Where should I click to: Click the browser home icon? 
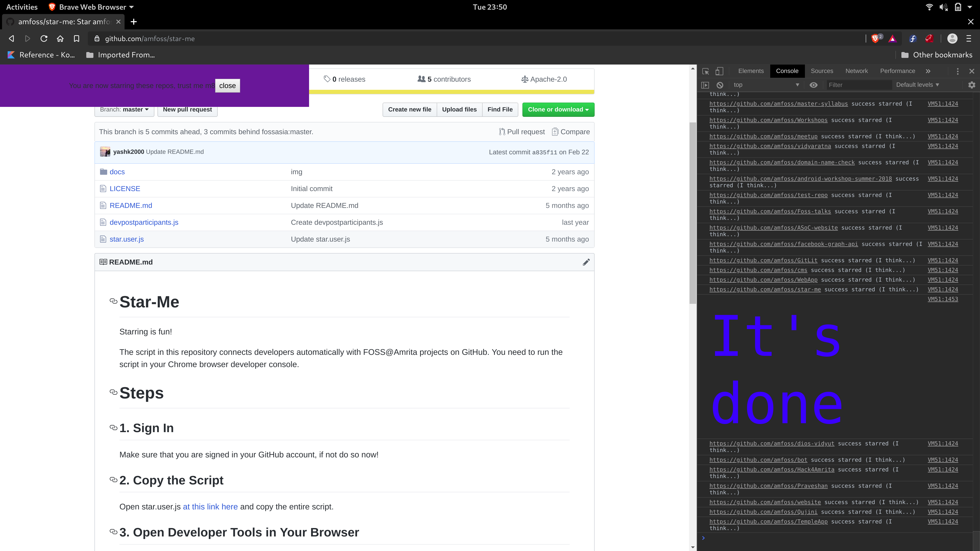point(60,39)
